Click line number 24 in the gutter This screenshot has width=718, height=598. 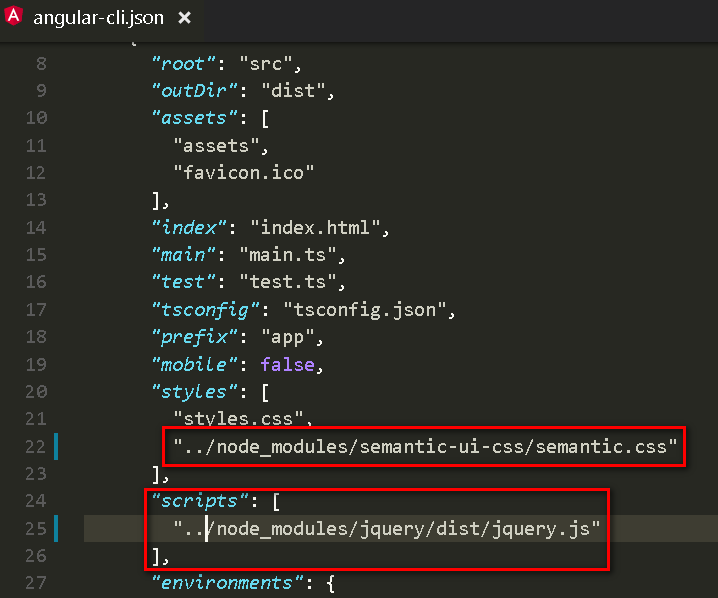36,501
